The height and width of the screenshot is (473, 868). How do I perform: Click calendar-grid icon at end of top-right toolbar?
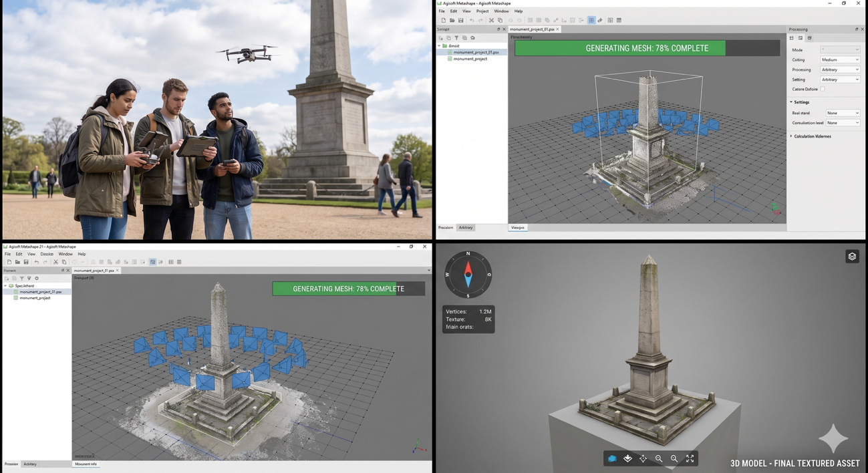point(619,20)
